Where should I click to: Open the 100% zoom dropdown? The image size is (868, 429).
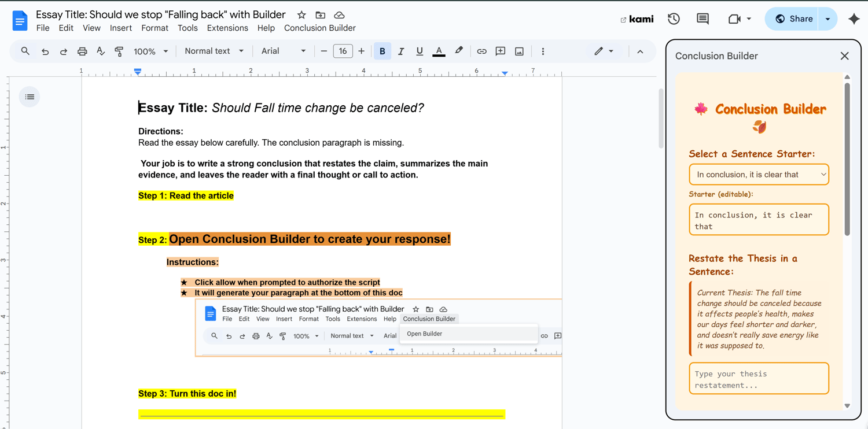151,51
